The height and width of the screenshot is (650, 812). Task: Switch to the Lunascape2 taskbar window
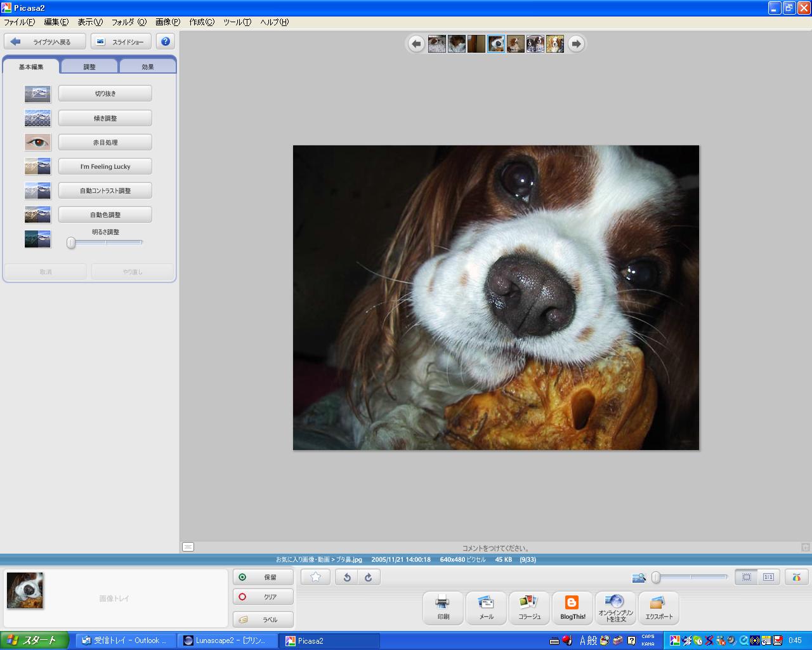click(x=227, y=640)
